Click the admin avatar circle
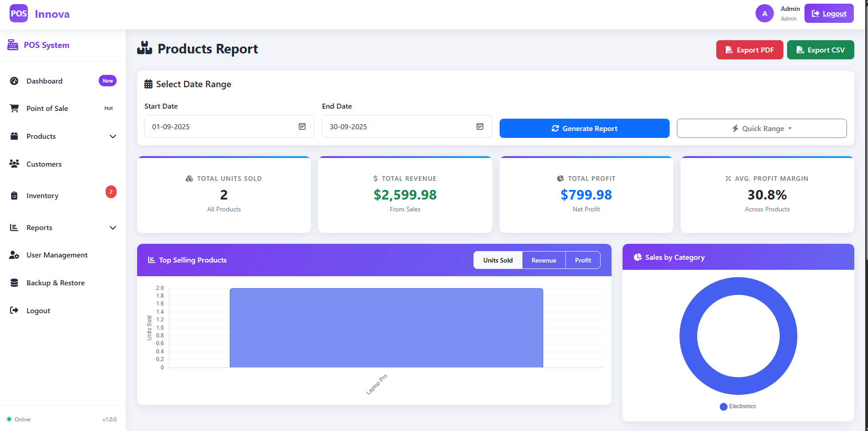 764,14
